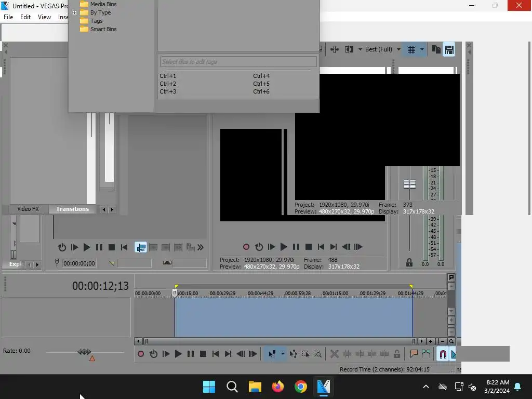Viewport: 532px width, 399px height.
Task: Click the Video Preview FX slider-style icon
Action: tap(335, 49)
